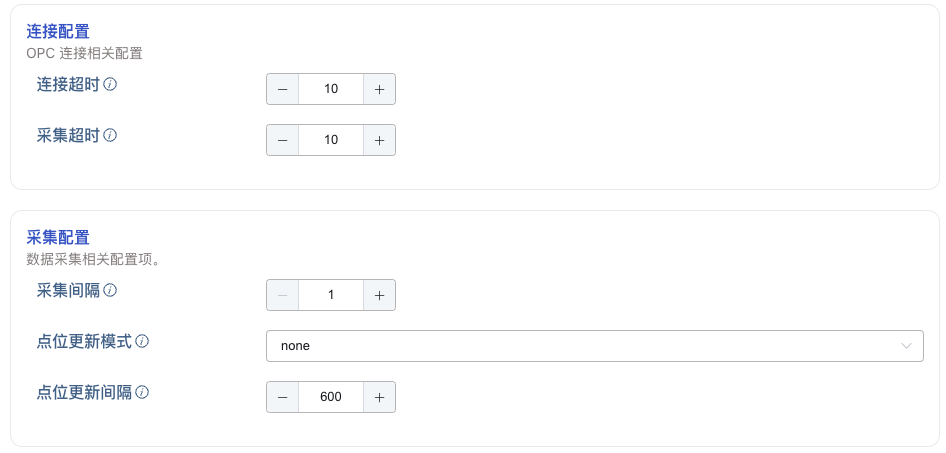946x453 pixels.
Task: Focus the 采集超时 number input field
Action: pyautogui.click(x=331, y=140)
